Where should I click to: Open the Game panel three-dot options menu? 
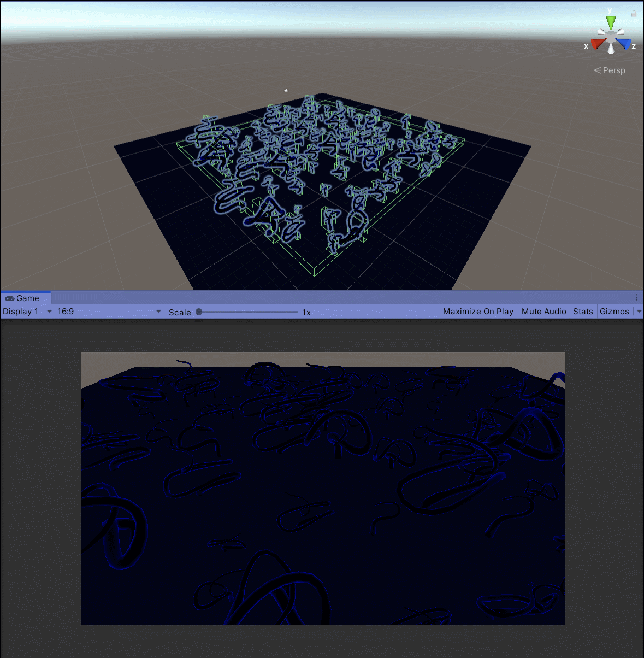point(636,298)
